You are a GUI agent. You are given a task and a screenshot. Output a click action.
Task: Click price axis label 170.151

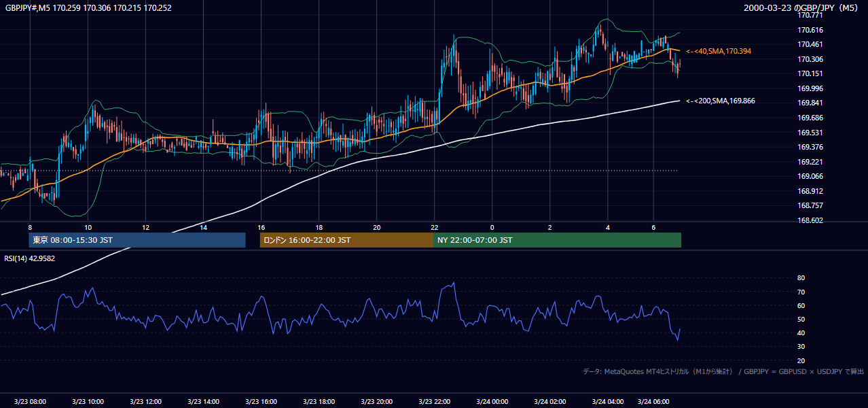click(810, 73)
